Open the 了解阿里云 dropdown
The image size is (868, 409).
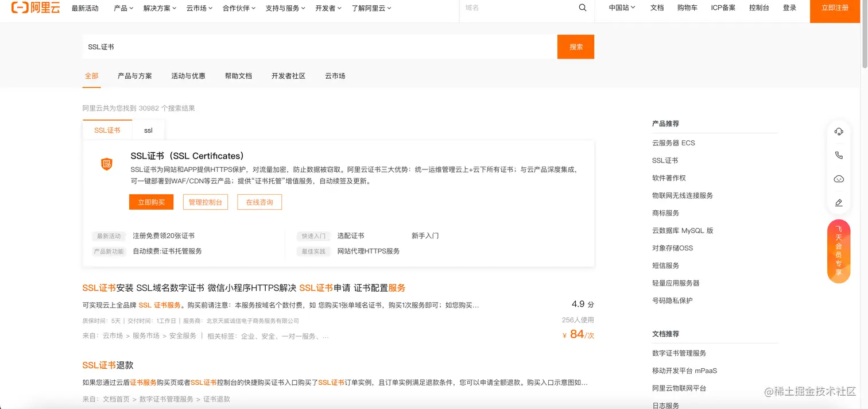point(371,8)
